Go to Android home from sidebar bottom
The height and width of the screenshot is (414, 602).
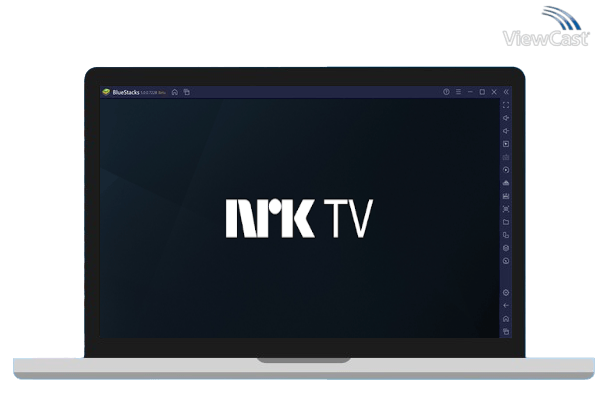pyautogui.click(x=506, y=319)
